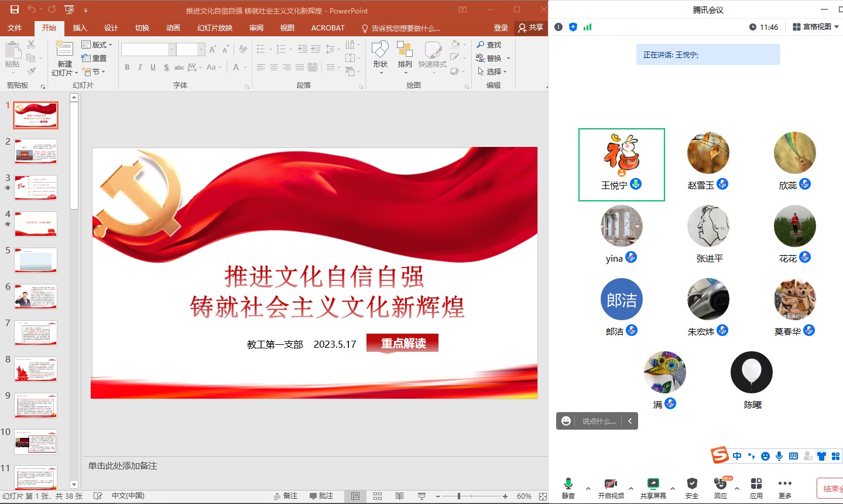The height and width of the screenshot is (504, 843).
Task: Switch to Reading view icon
Action: tap(399, 496)
